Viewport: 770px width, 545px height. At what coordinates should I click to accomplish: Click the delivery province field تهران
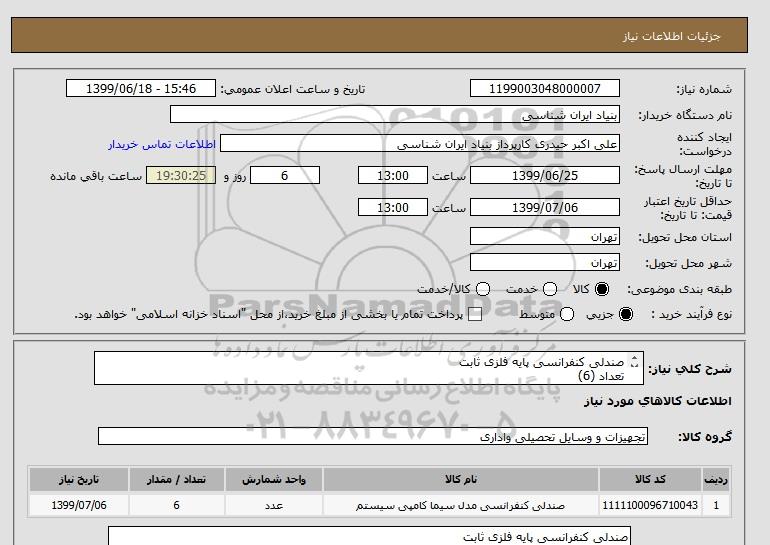pyautogui.click(x=545, y=236)
